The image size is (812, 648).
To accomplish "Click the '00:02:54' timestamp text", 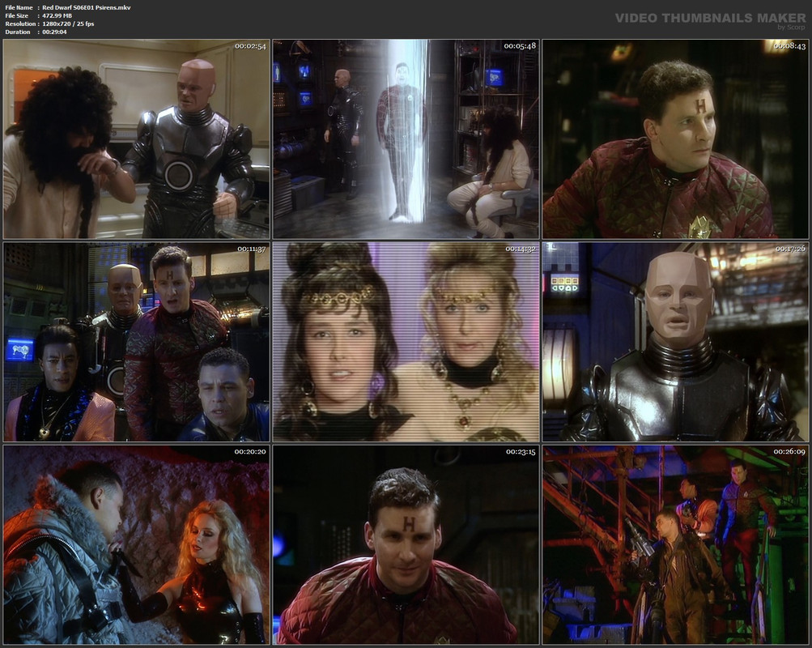I will [251, 46].
